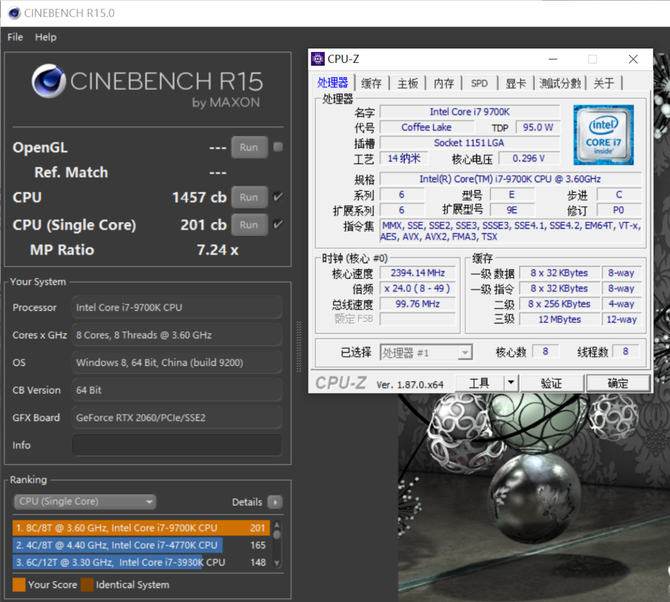Image resolution: width=670 pixels, height=602 pixels.
Task: Select the 处理器 tab in CPU-Z
Action: tap(333, 82)
